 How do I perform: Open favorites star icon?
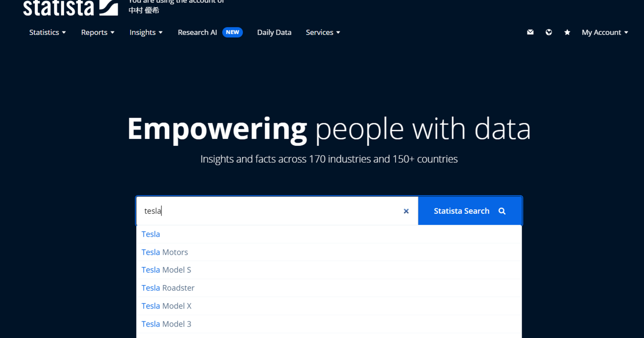[x=567, y=32]
